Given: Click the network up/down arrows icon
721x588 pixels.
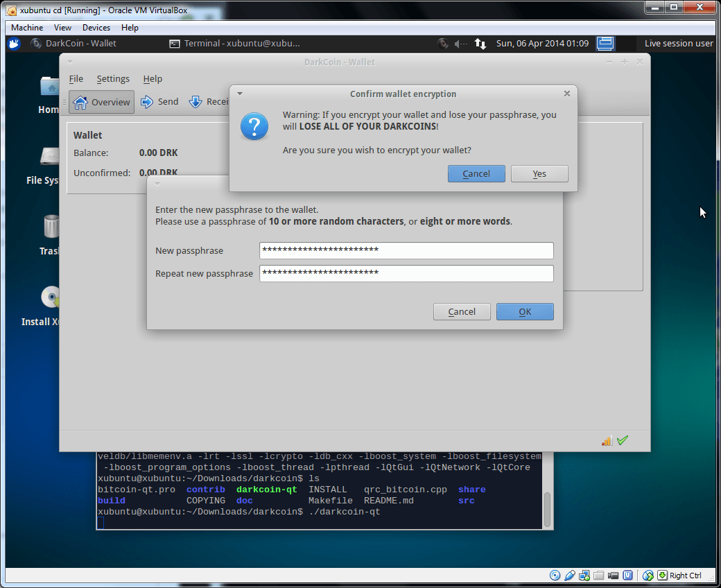Looking at the screenshot, I should pos(480,44).
